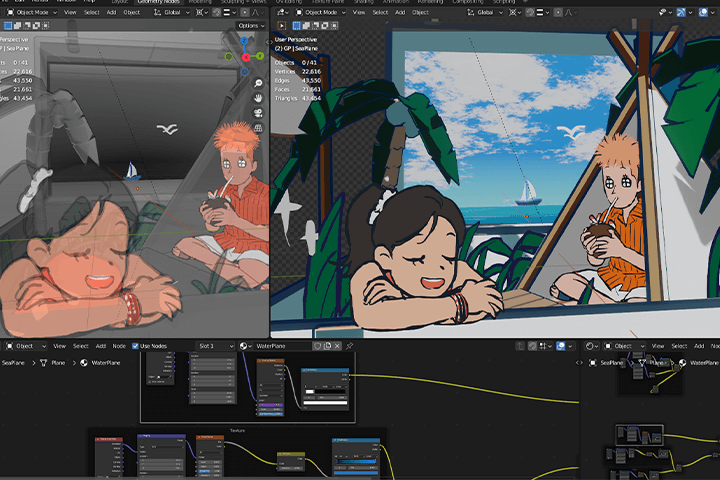720x480 pixels.
Task: Toggle the Use Nodes checkbox
Action: pyautogui.click(x=135, y=346)
